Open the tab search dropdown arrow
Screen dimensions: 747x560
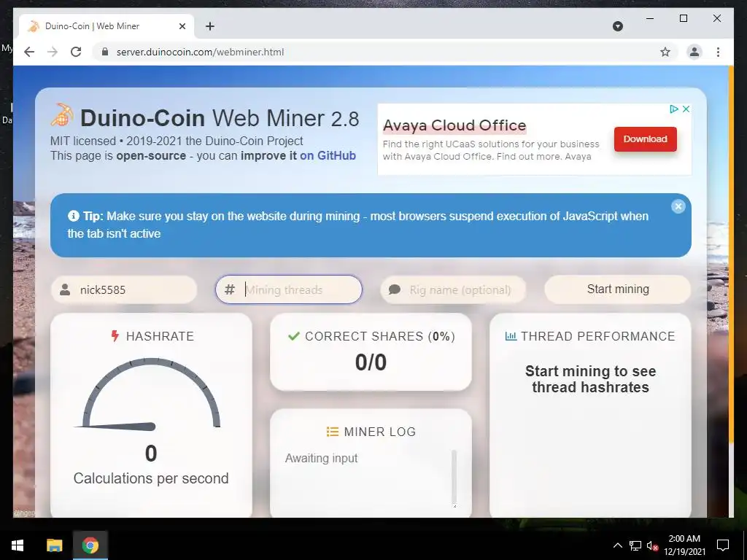pos(617,26)
